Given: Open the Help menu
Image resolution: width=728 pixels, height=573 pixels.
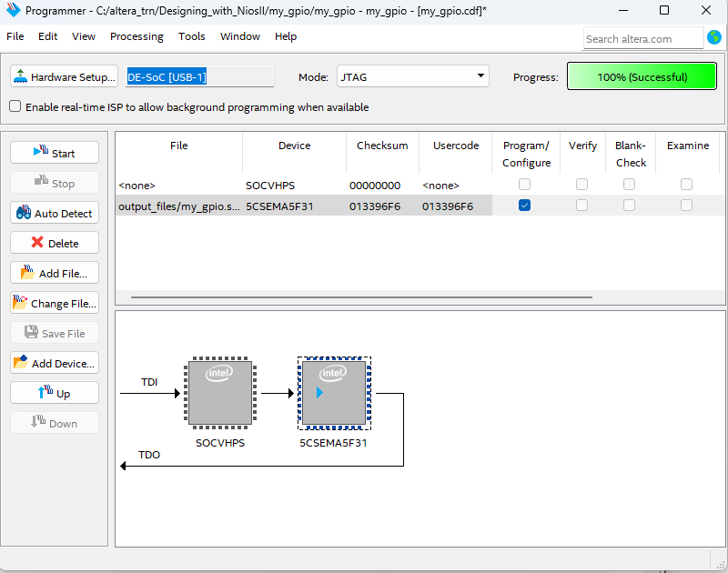Looking at the screenshot, I should coord(286,36).
